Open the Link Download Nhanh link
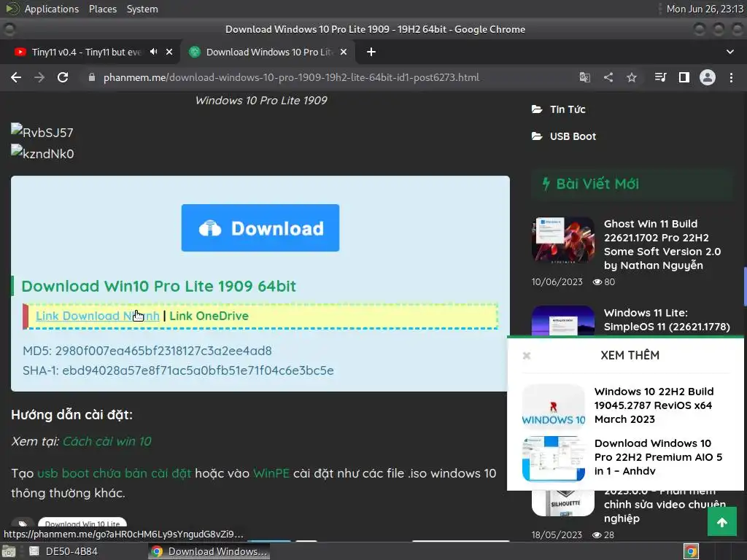 (x=98, y=316)
